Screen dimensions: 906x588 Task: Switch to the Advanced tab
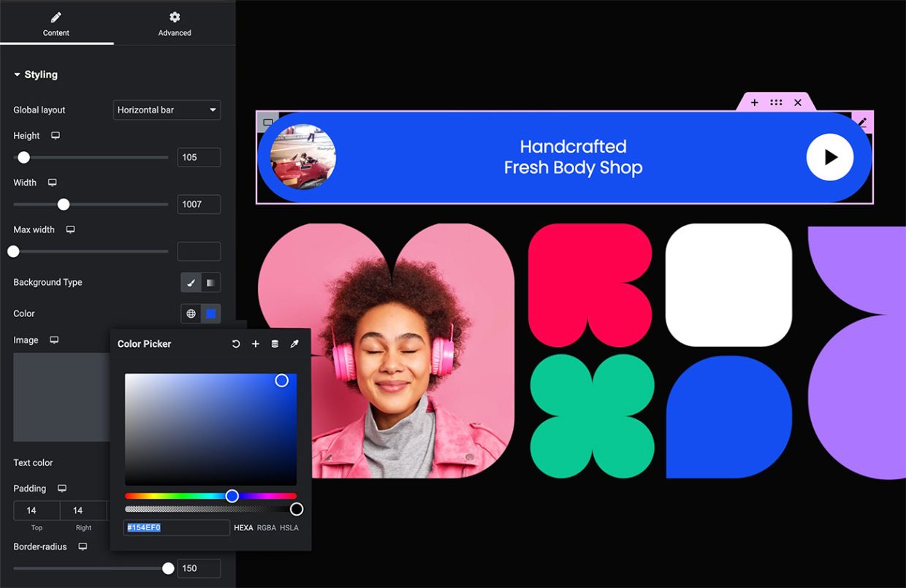[x=175, y=23]
